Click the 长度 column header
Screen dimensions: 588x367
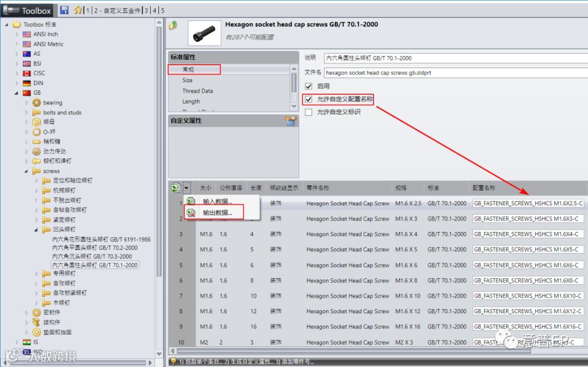coord(256,188)
